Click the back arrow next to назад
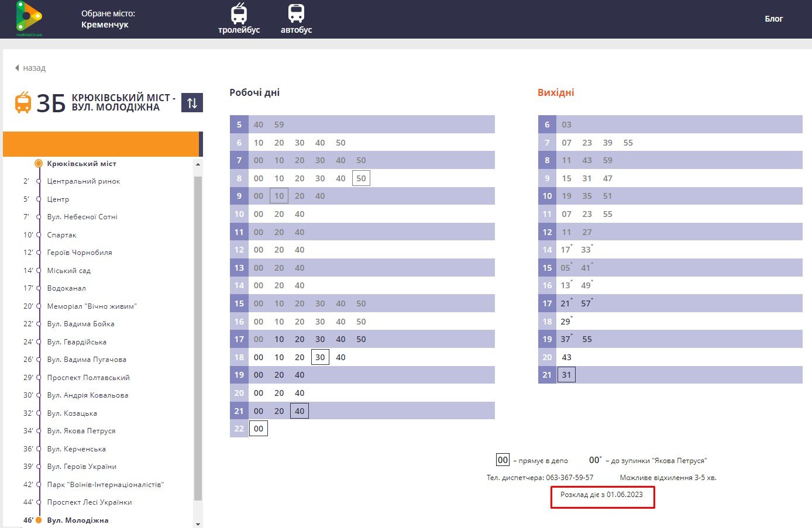Screen dimensions: 812x528 click(x=17, y=68)
